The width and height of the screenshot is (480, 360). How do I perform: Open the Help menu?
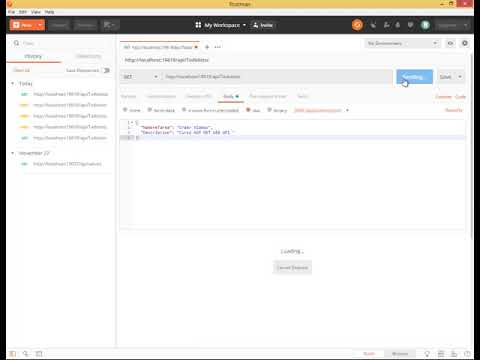click(x=49, y=12)
